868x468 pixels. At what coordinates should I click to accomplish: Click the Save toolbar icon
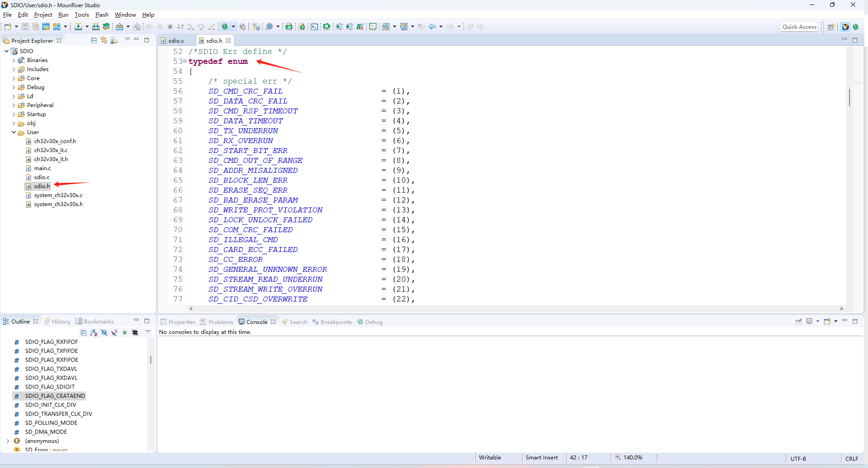[x=25, y=27]
